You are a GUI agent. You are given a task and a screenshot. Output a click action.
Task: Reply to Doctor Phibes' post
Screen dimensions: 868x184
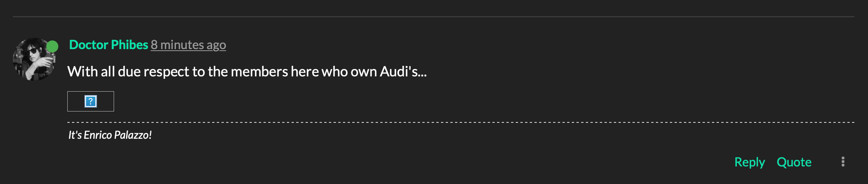[x=750, y=162]
